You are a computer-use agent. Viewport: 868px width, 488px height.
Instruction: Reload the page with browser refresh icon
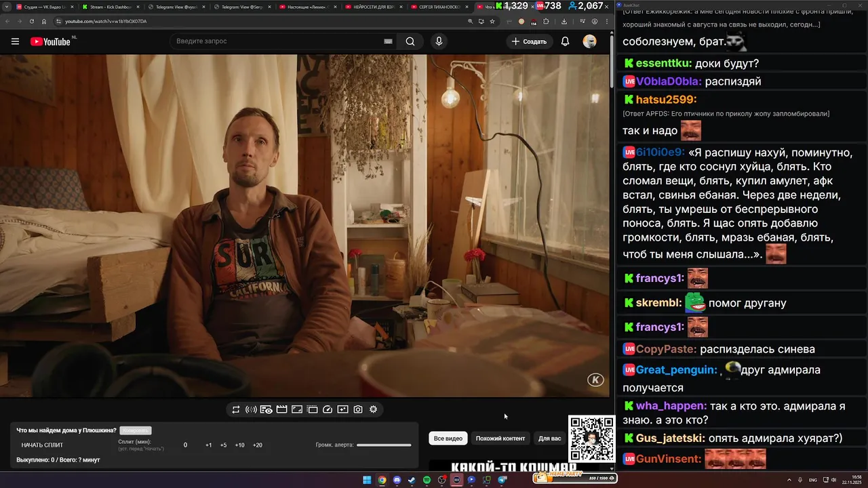pos(31,21)
